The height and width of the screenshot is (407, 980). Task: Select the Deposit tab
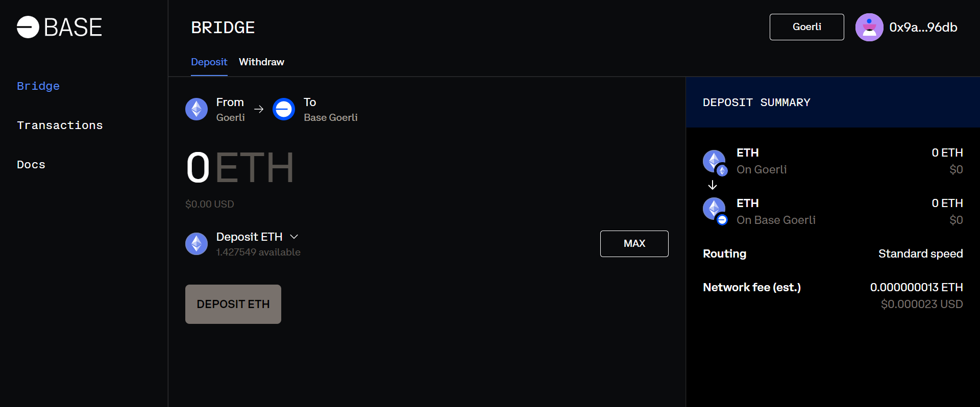[x=209, y=62]
